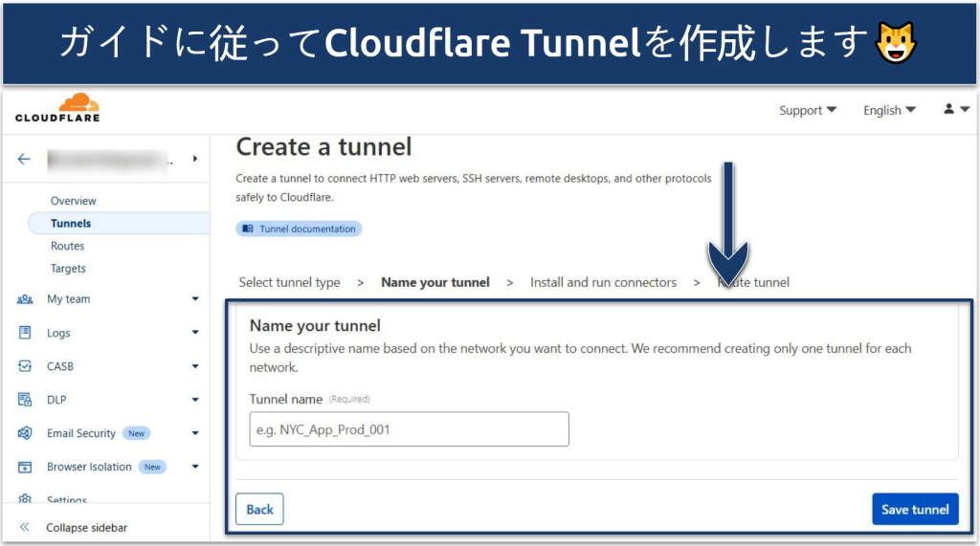This screenshot has height=546, width=980.
Task: Click the Create a tunnel heading
Action: [323, 147]
